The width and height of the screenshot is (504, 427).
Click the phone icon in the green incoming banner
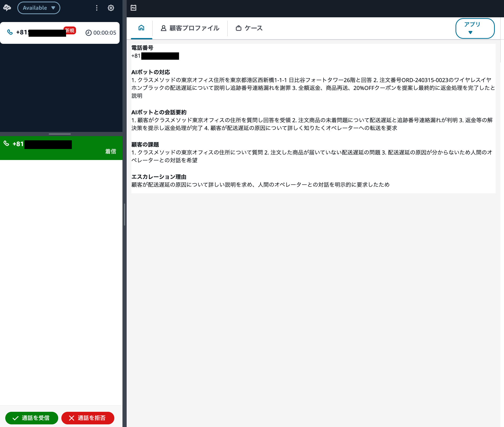coord(7,144)
